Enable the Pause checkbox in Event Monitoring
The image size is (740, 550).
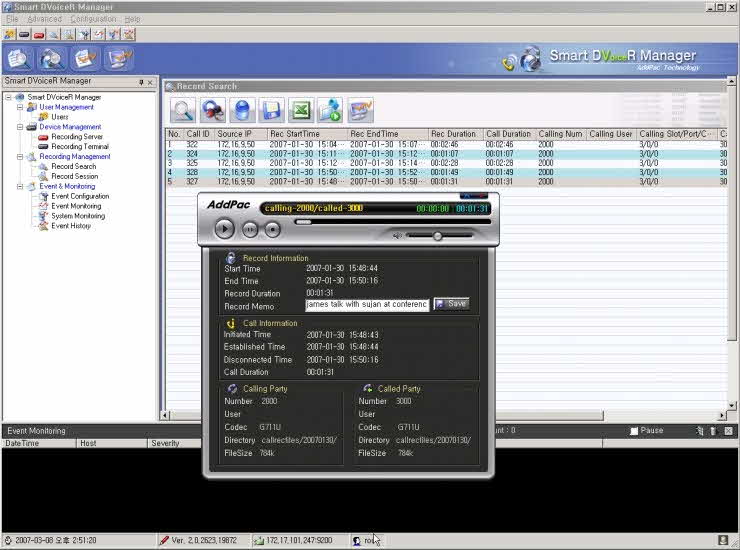tap(633, 431)
